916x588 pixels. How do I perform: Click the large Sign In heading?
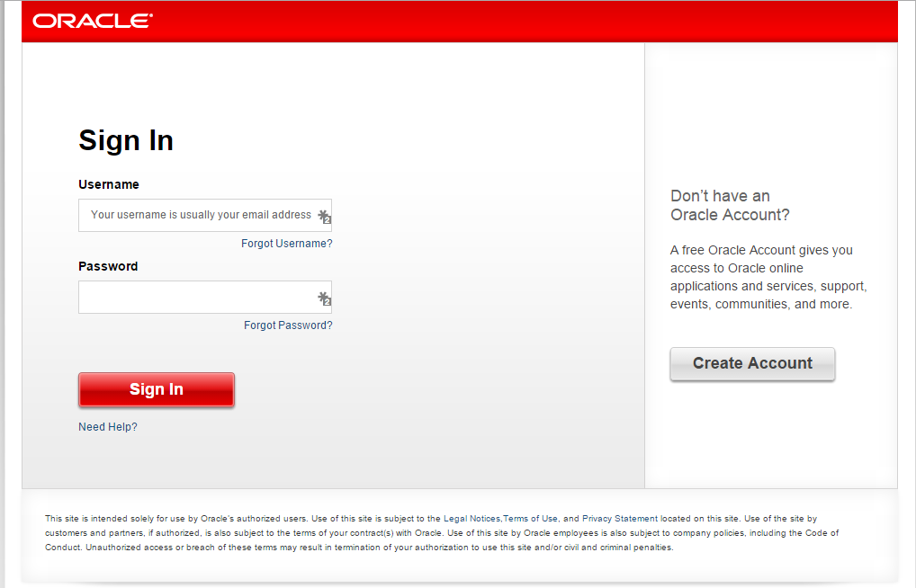point(126,140)
